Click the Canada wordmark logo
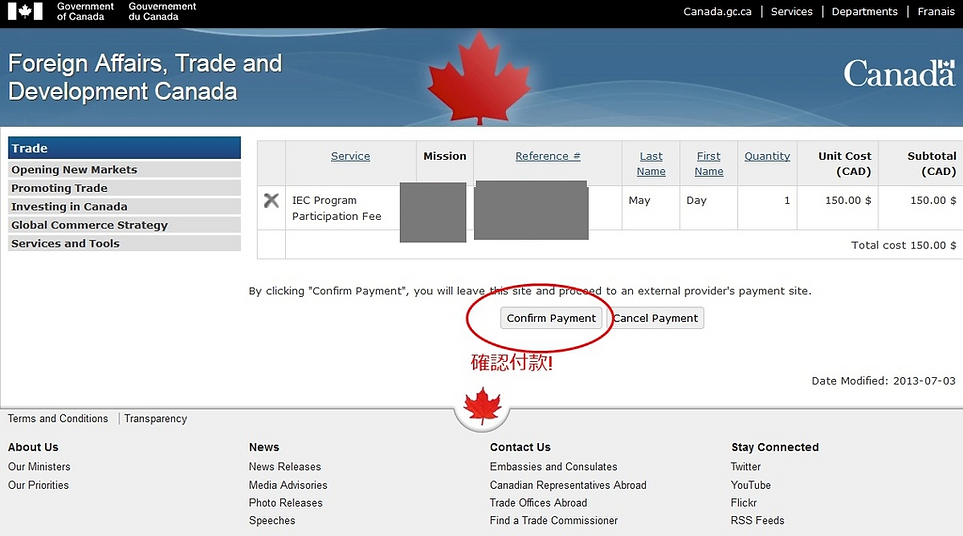Screen dimensions: 963x536 pos(899,74)
